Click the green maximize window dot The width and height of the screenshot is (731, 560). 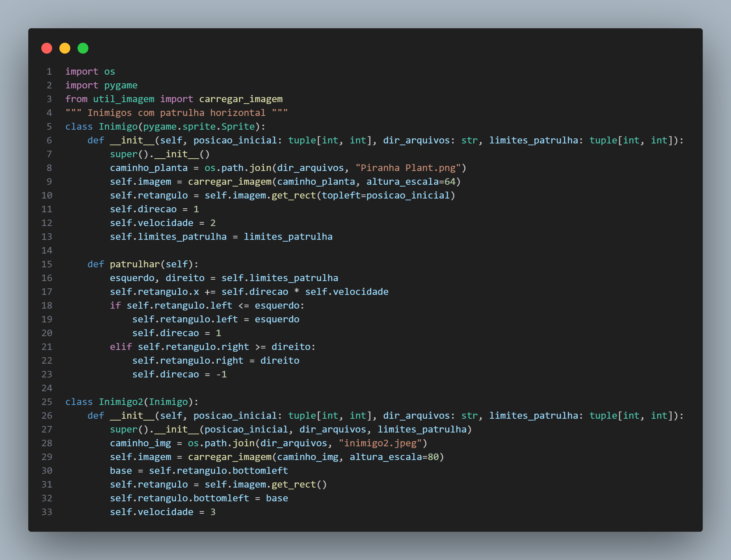click(83, 48)
